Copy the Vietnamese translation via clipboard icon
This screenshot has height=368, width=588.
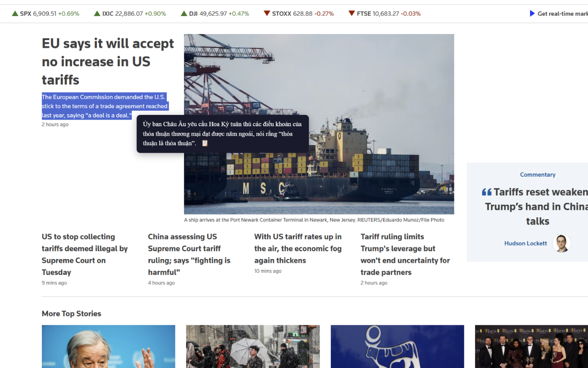[205, 143]
